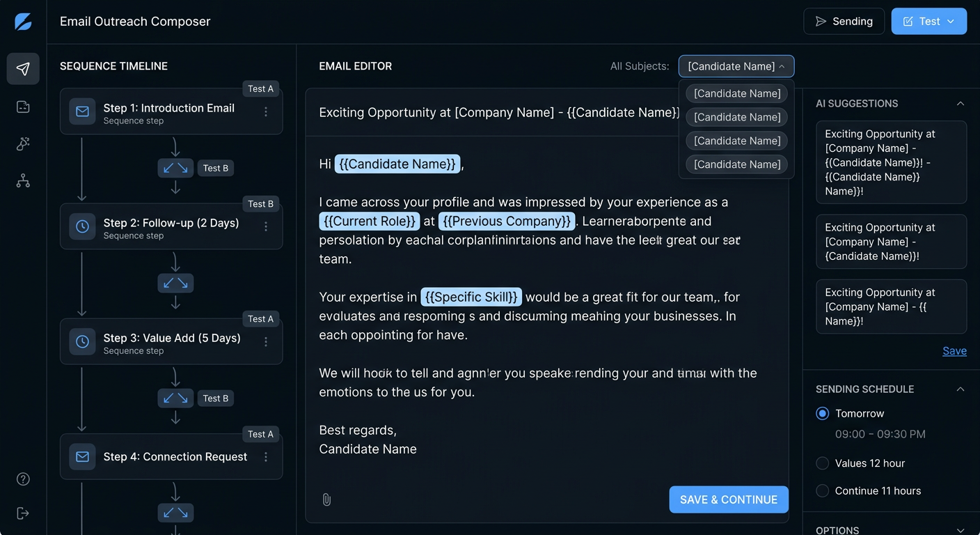Viewport: 980px width, 535px height.
Task: Click the logout icon in sidebar
Action: click(x=23, y=513)
